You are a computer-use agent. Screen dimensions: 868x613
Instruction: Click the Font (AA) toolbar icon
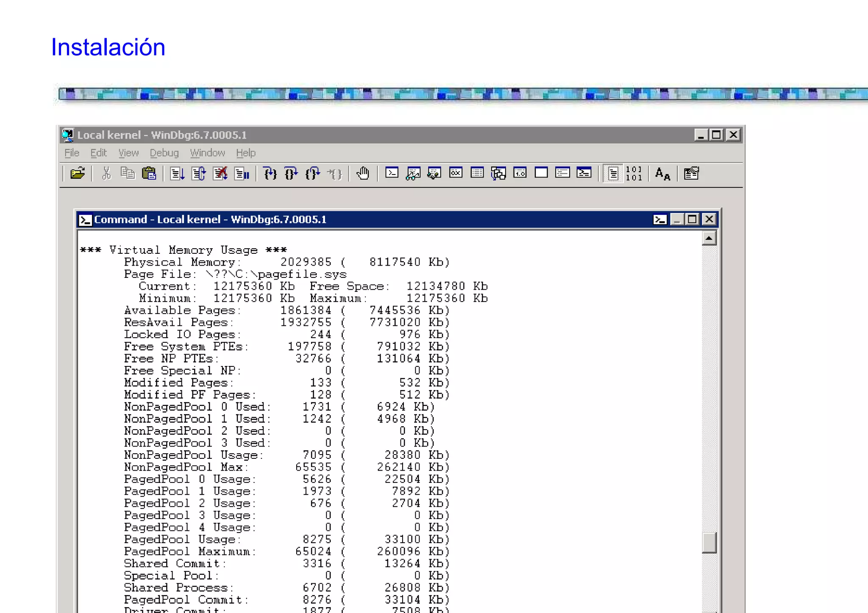[x=662, y=173]
